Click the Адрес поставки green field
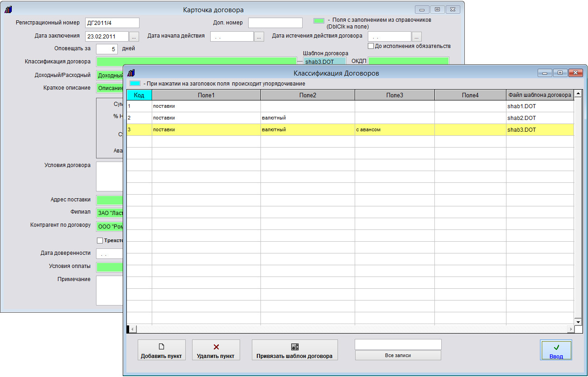 pos(110,200)
